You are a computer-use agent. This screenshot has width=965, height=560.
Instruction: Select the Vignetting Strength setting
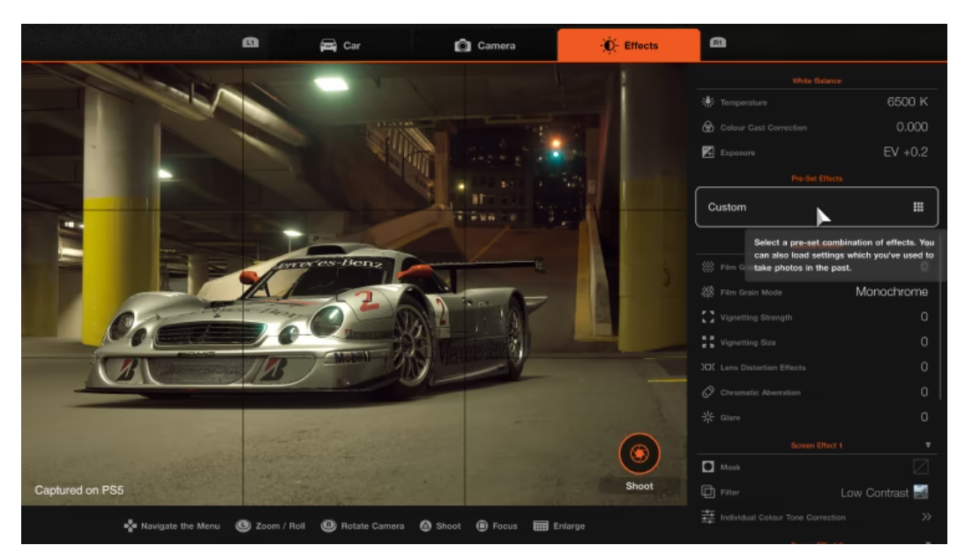tap(815, 317)
